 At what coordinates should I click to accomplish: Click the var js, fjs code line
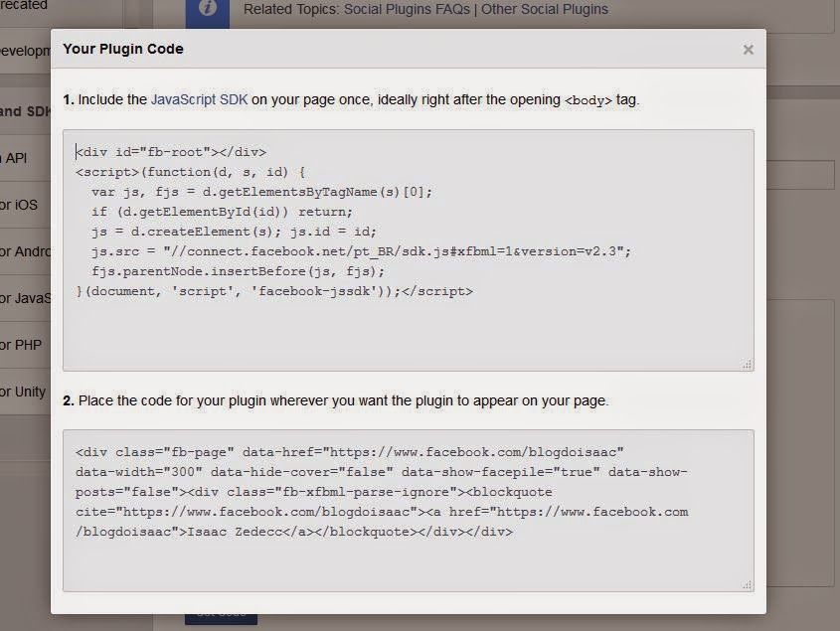(x=261, y=192)
